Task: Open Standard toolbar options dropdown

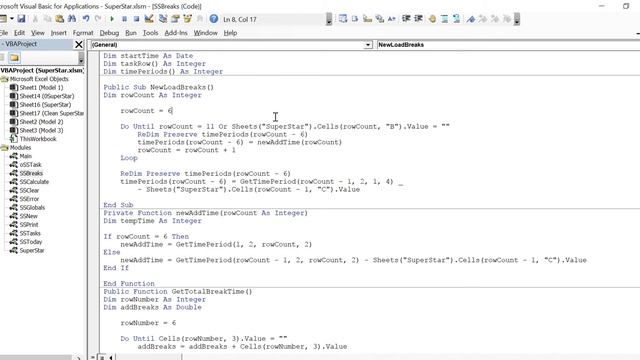Action: pos(329,19)
